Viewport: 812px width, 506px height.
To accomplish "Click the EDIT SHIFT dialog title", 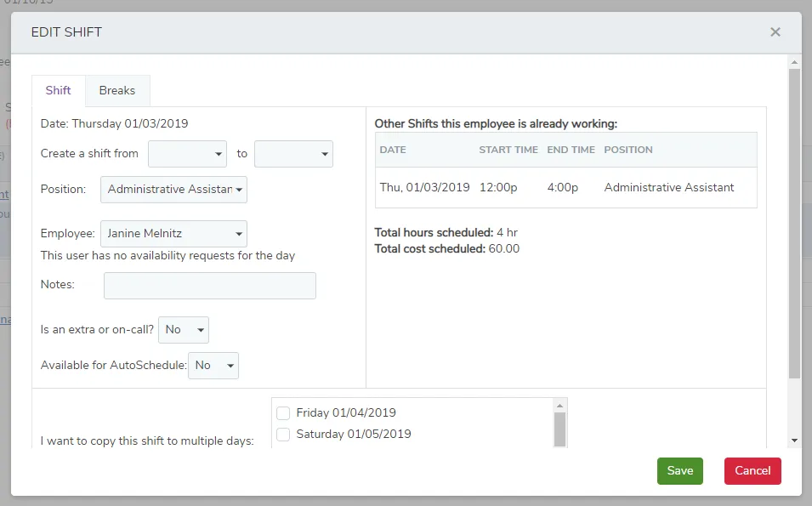I will 66,32.
